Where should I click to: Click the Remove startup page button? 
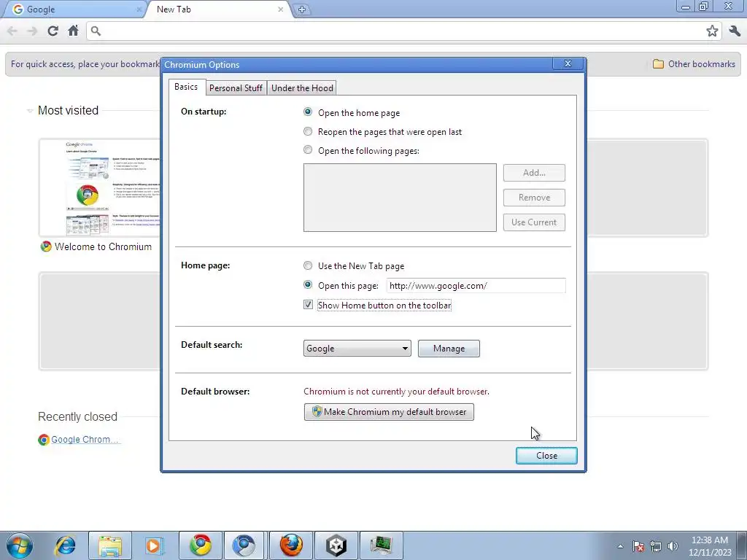click(x=534, y=198)
